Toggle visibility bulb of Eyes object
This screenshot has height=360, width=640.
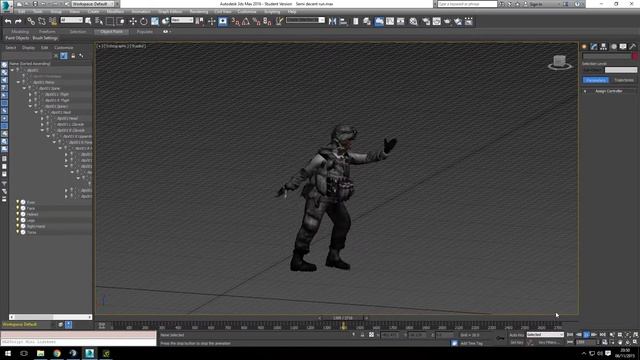coord(18,202)
